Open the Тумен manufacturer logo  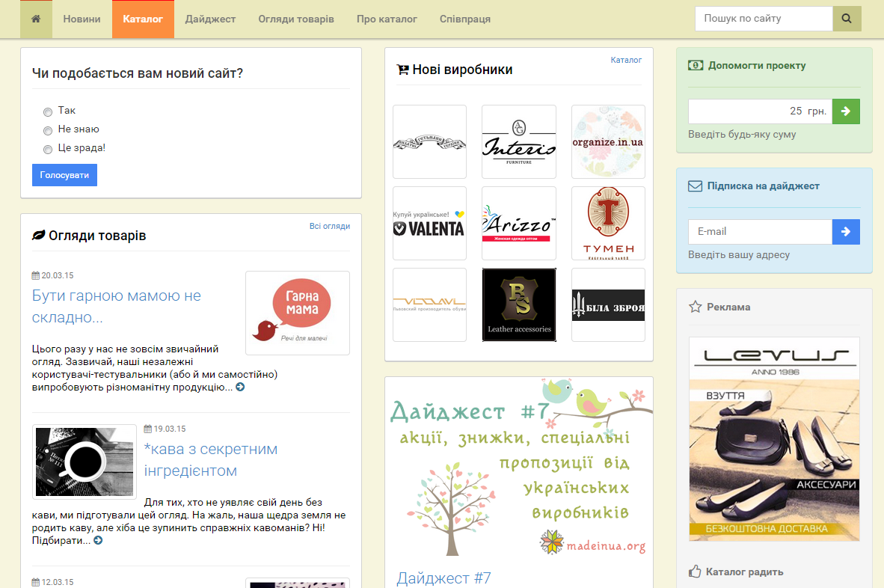(x=608, y=223)
